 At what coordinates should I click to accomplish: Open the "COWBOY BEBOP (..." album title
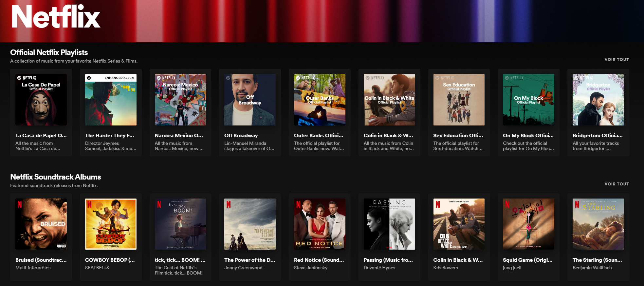pyautogui.click(x=110, y=260)
